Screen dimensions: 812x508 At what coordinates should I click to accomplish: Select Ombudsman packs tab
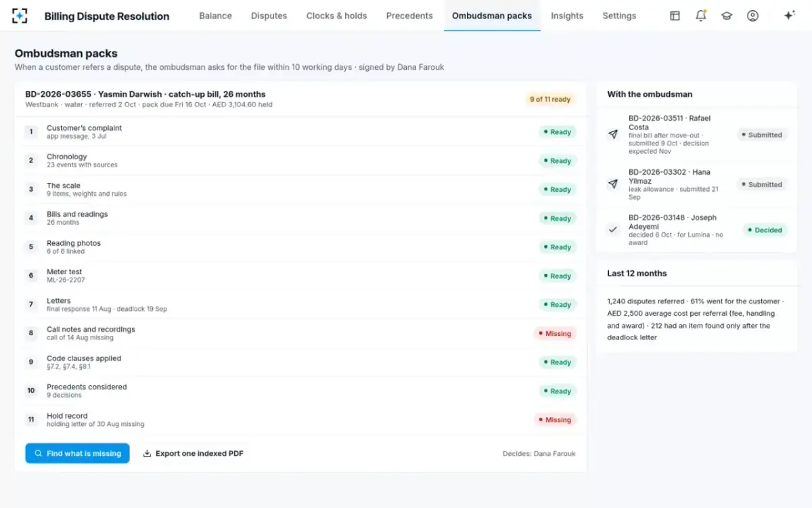coord(492,16)
